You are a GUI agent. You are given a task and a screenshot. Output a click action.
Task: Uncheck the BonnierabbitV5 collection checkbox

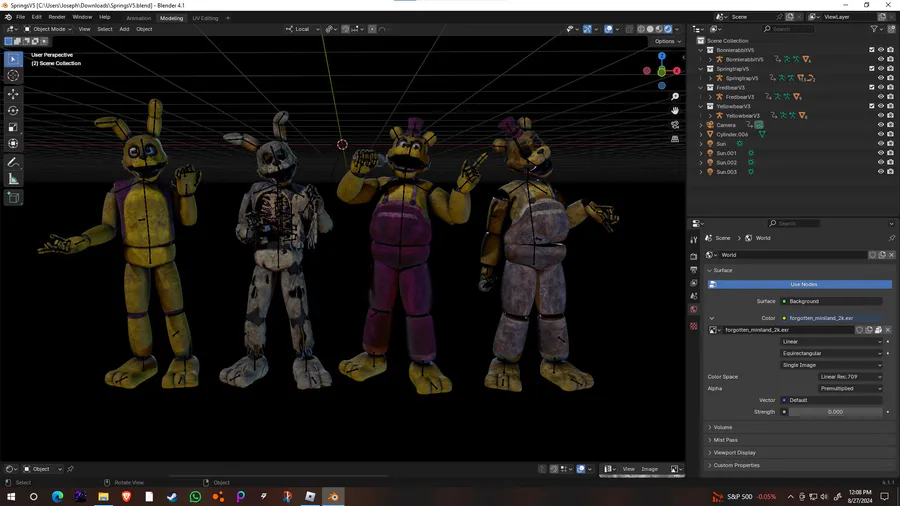(x=872, y=50)
